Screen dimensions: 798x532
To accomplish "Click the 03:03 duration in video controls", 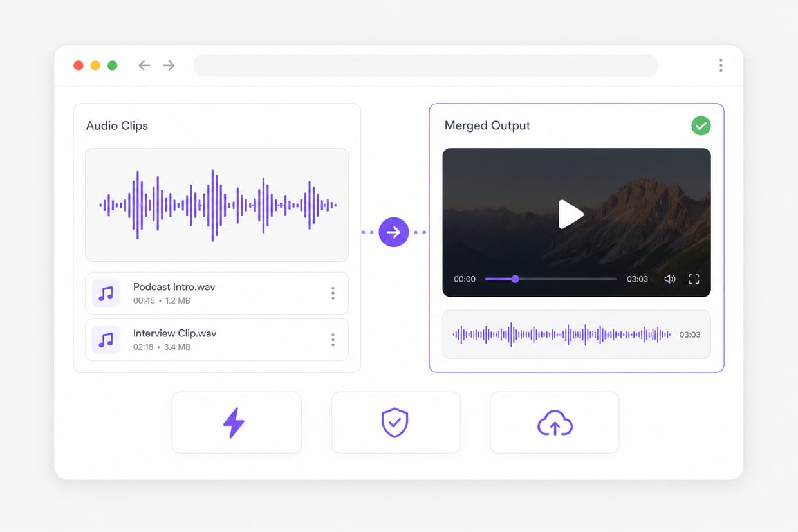I will click(x=637, y=279).
